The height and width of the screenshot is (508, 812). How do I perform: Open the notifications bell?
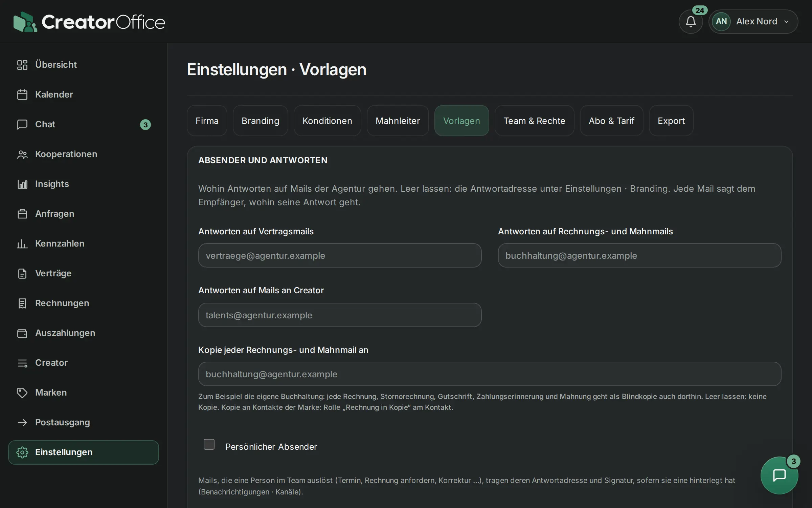[691, 22]
